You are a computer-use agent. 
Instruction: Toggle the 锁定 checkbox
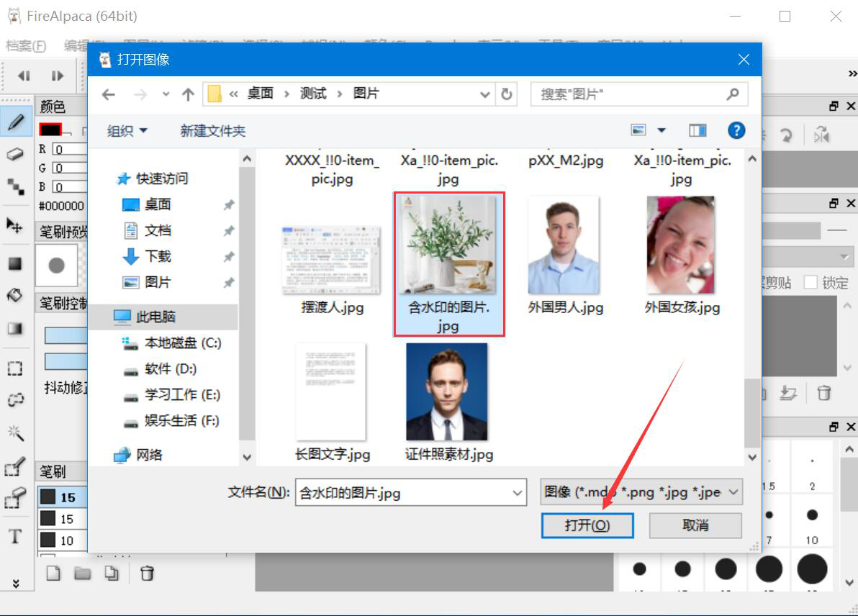[x=810, y=282]
